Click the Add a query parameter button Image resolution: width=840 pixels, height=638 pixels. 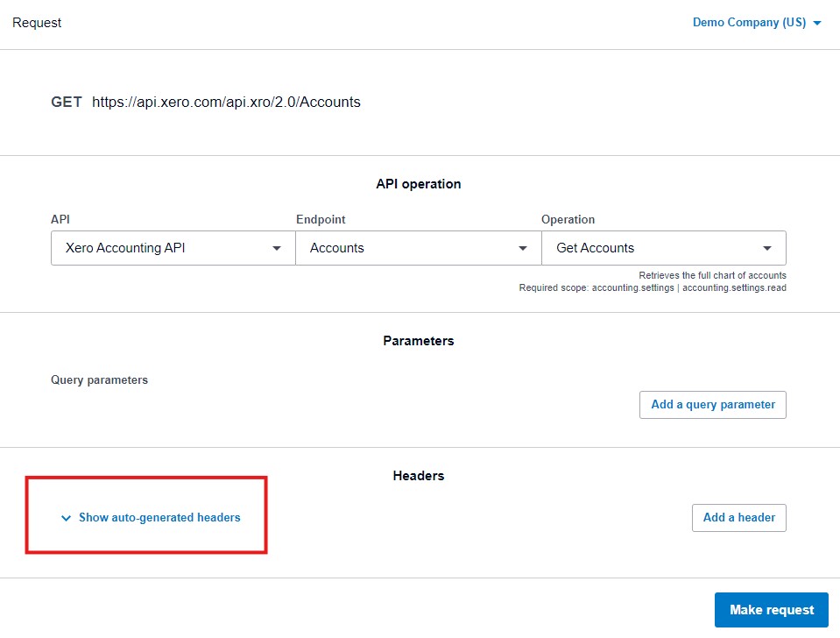[712, 405]
